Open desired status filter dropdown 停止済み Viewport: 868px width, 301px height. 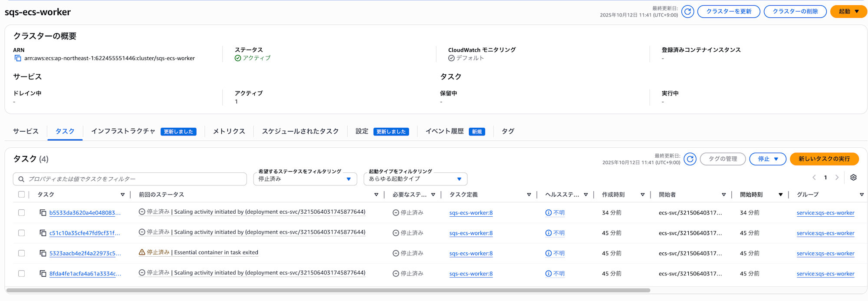click(305, 179)
